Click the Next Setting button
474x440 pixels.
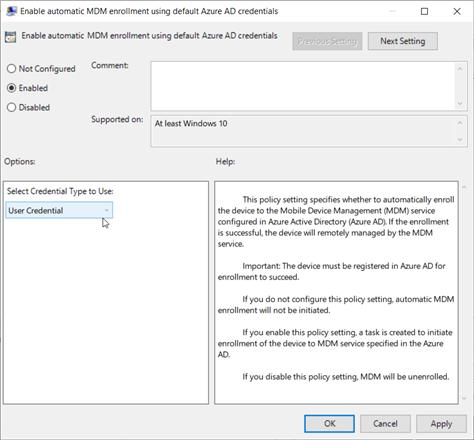coord(403,41)
